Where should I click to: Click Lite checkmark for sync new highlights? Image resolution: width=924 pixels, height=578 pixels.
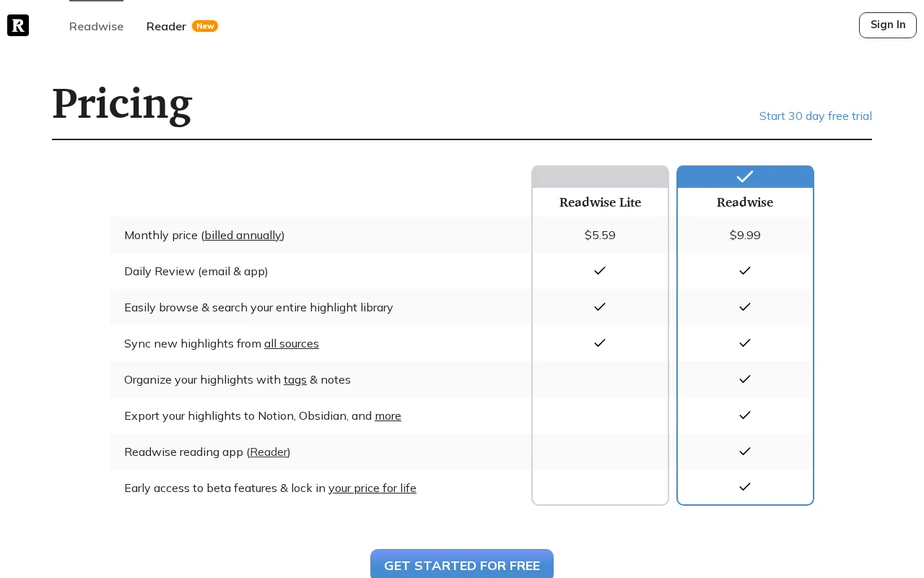click(600, 343)
